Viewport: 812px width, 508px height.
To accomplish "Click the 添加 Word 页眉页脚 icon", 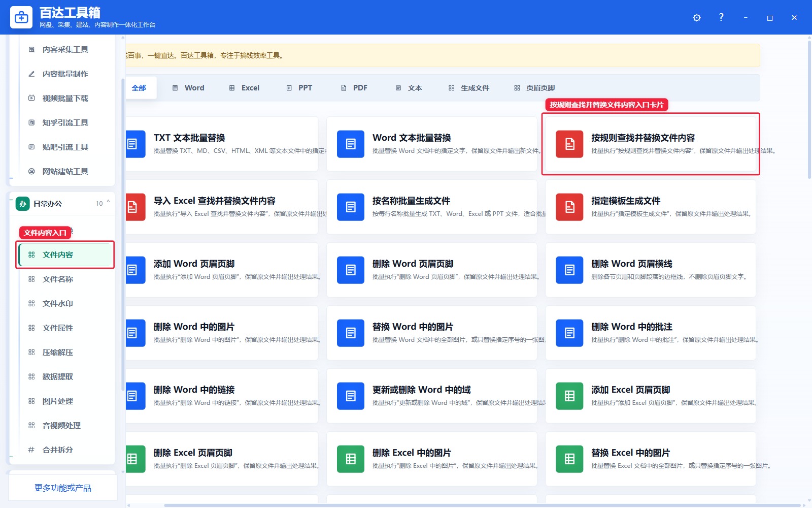I will [134, 270].
